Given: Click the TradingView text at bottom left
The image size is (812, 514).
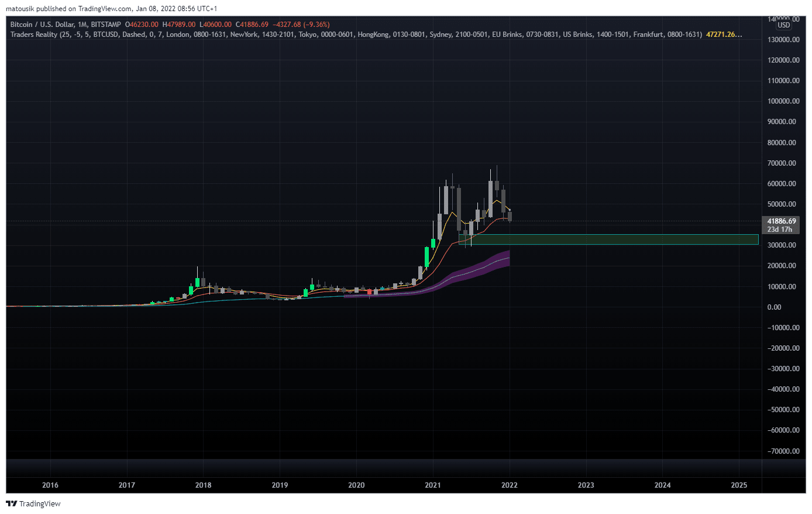Looking at the screenshot, I should tap(40, 504).
